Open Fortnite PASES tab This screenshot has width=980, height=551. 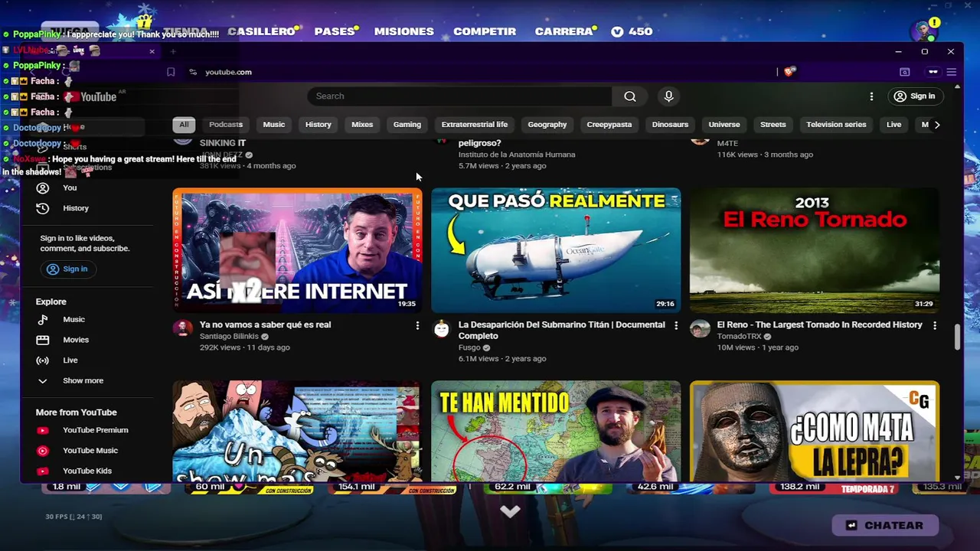(336, 31)
